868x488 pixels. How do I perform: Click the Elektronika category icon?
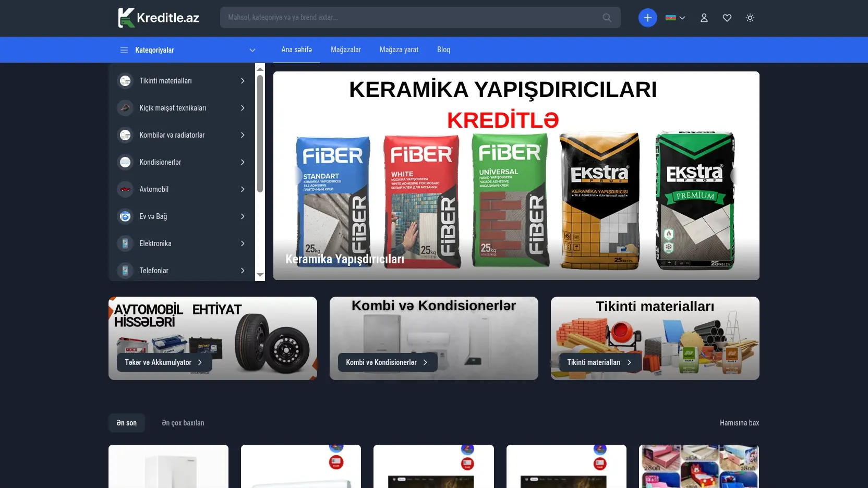coord(125,243)
